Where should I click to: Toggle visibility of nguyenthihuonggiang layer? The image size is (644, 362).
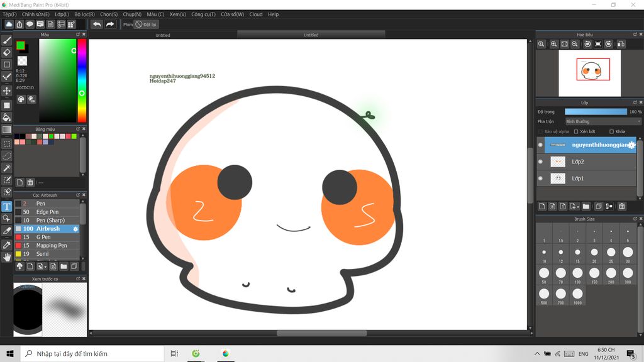[540, 145]
